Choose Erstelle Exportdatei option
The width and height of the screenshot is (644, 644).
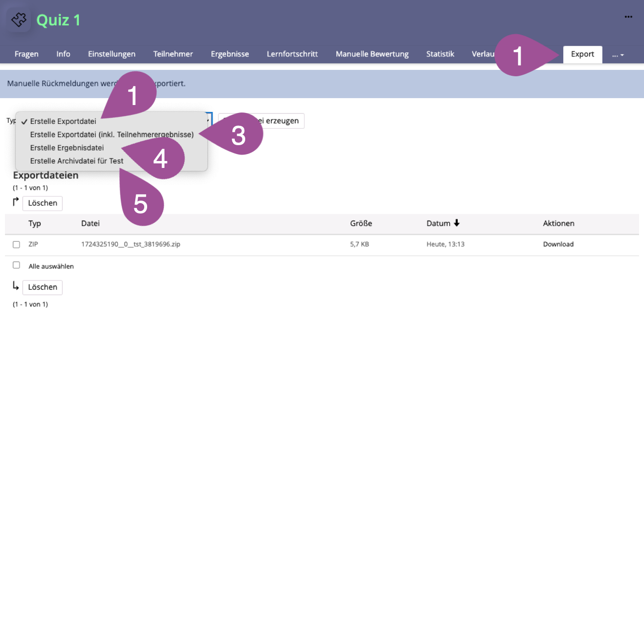coord(63,121)
